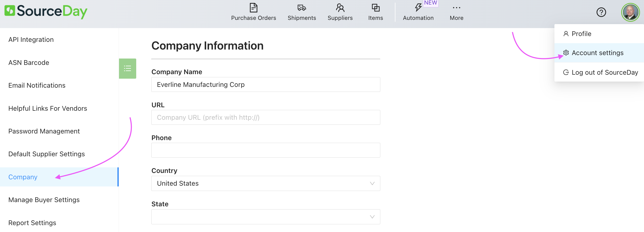Open Shipments truck icon

pos(302,8)
